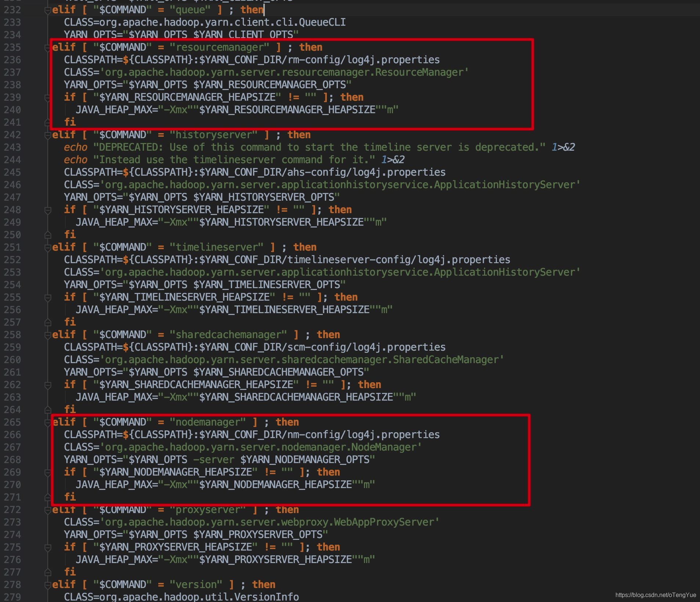Collapse the proxyserver elif fold on line 272

tap(48, 510)
